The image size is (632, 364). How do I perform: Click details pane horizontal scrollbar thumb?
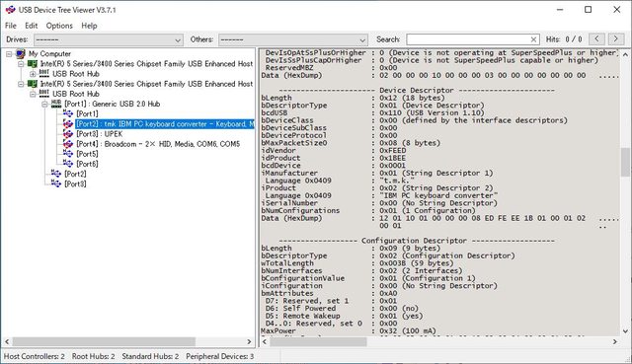click(318, 341)
